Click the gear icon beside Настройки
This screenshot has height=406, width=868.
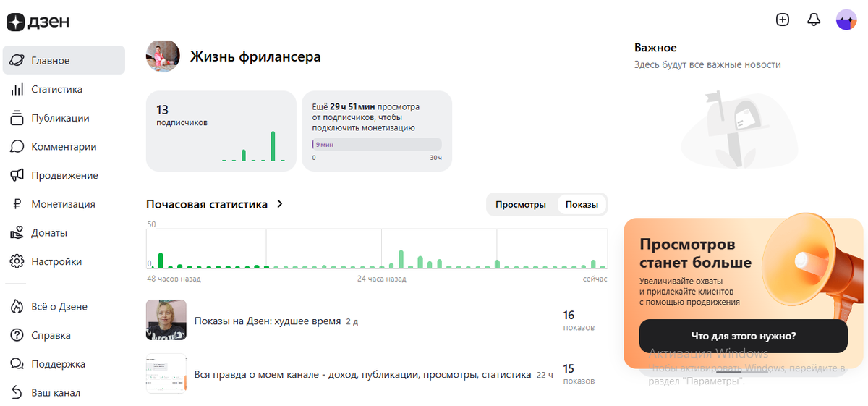pos(17,261)
